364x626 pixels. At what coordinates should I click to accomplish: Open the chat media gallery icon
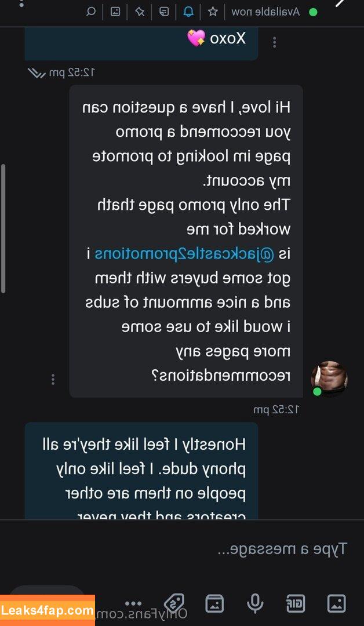[x=115, y=12]
